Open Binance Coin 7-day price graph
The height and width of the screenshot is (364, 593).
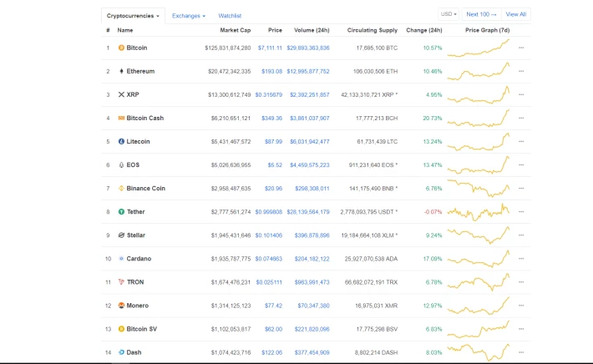(x=479, y=188)
